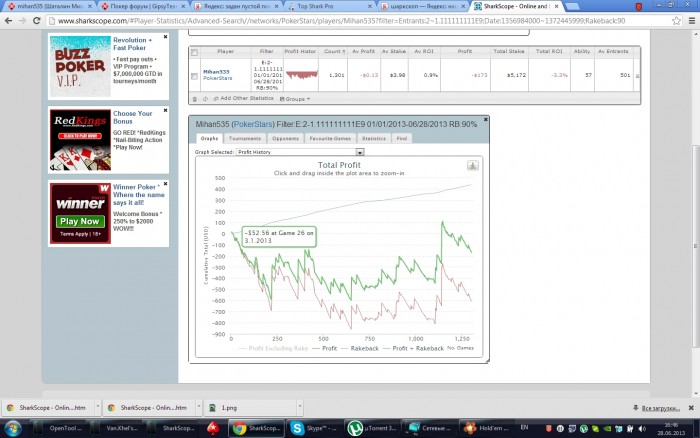
Task: Click the trash delete icon below the table
Action: pyautogui.click(x=195, y=99)
